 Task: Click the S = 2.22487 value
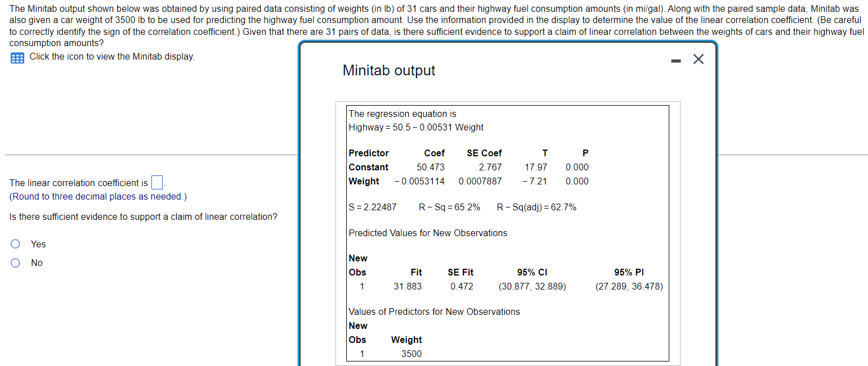[x=373, y=207]
